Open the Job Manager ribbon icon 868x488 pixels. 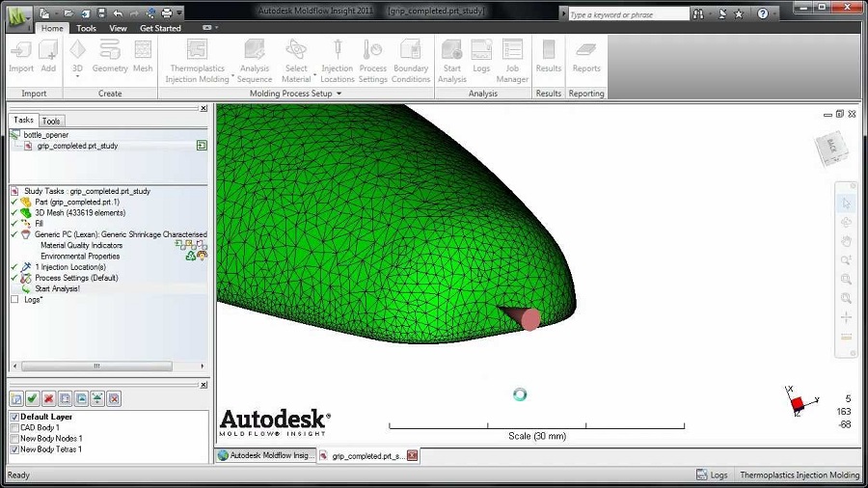[x=512, y=61]
